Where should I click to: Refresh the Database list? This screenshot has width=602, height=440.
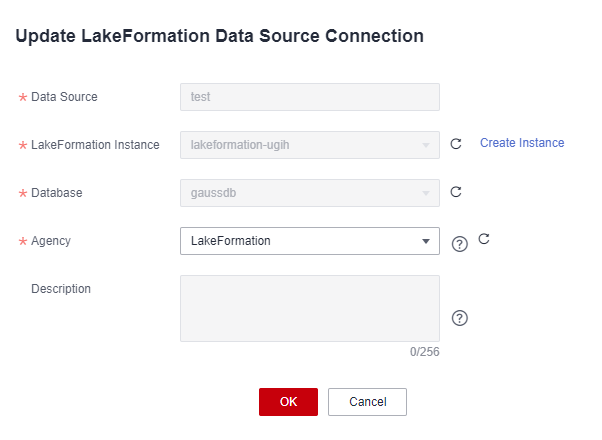pos(456,192)
